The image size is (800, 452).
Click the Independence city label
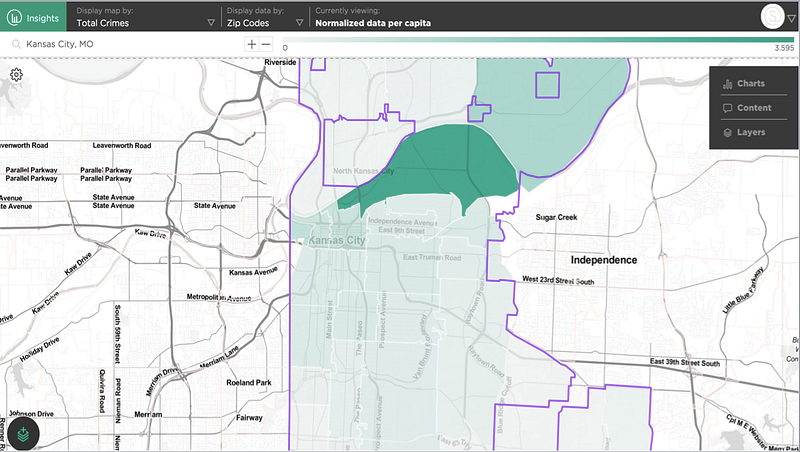click(x=604, y=260)
